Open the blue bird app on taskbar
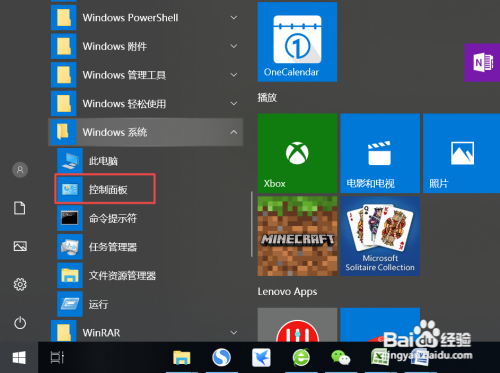 261,358
